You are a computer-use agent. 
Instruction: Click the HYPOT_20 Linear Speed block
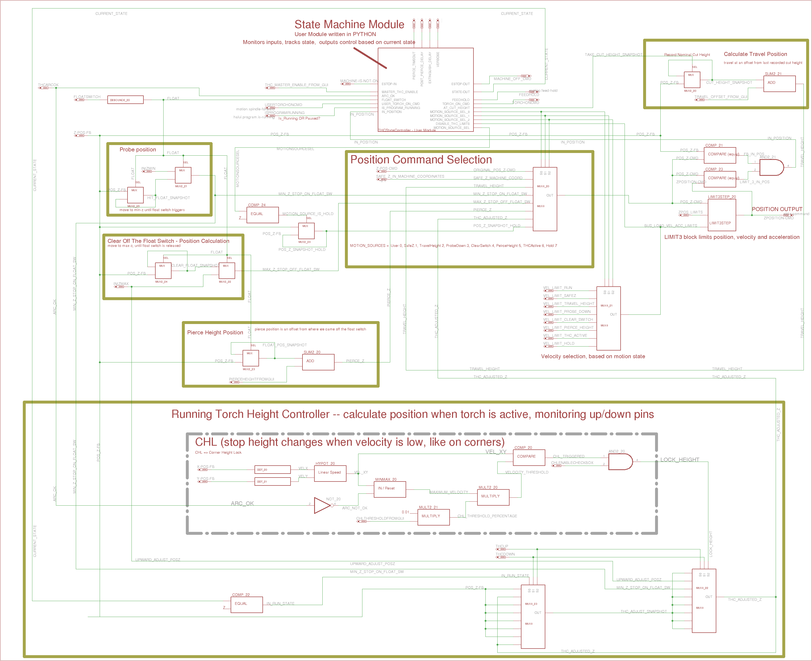click(x=330, y=473)
